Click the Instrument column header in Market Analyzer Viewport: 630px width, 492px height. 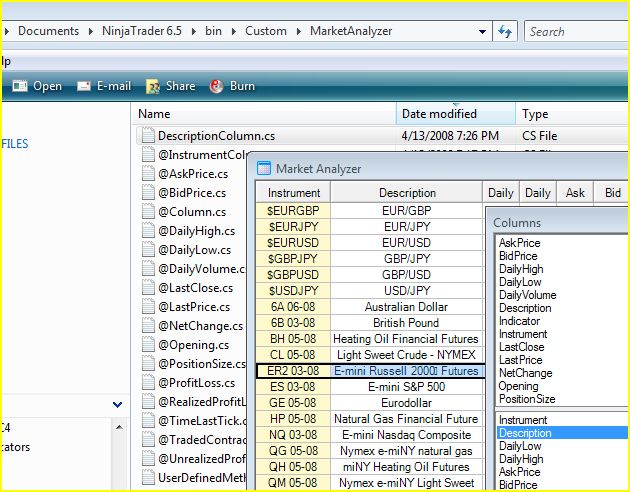[294, 193]
